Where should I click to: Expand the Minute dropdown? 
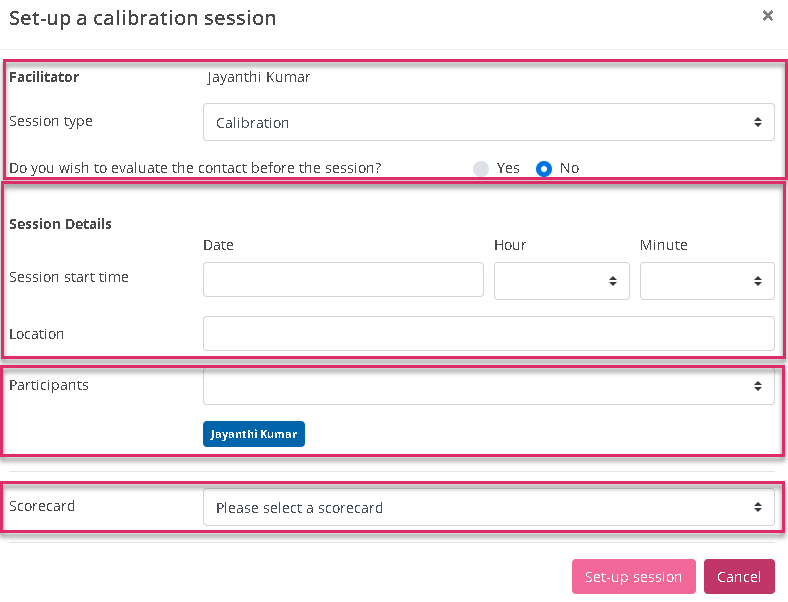[x=707, y=281]
